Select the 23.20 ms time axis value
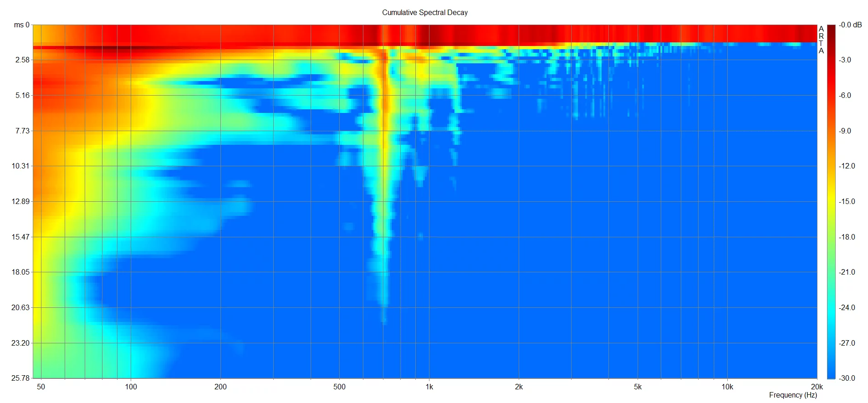868x403 pixels. coord(20,343)
